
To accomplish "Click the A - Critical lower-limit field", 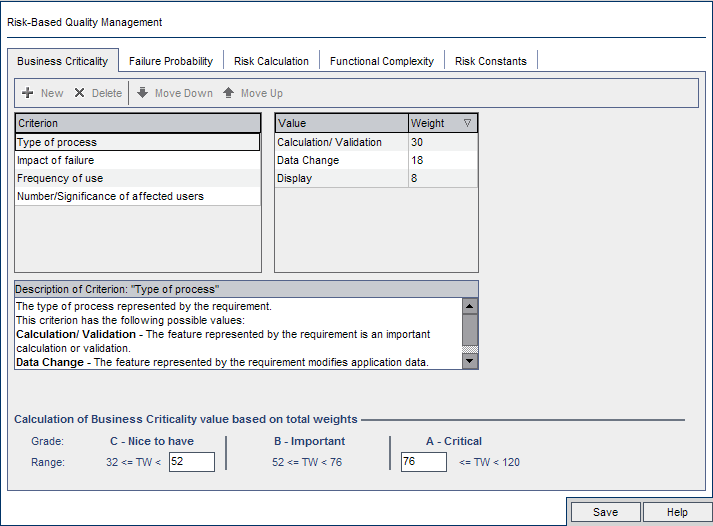I will pos(423,462).
